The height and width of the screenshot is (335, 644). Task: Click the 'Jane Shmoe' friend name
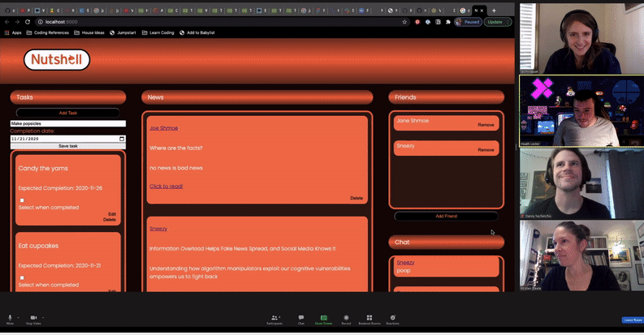coord(413,121)
